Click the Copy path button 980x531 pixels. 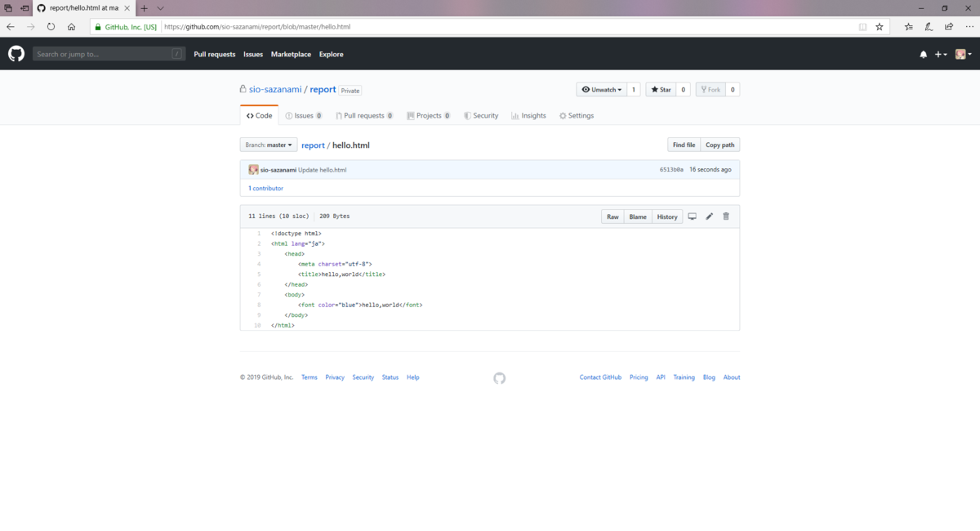tap(720, 145)
